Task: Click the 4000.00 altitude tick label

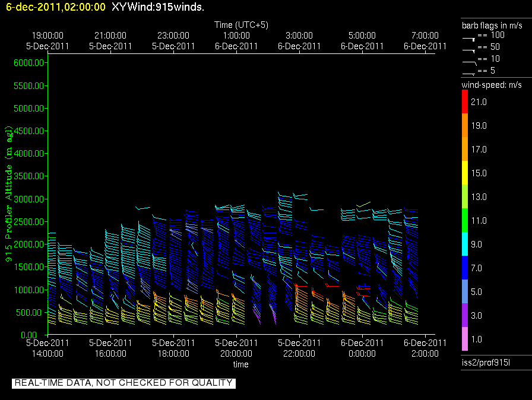Action: (29, 154)
